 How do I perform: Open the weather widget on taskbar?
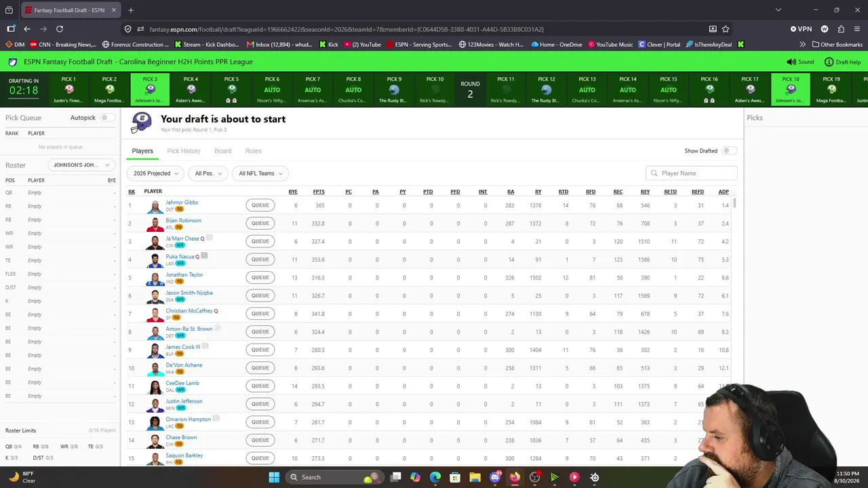coord(22,477)
